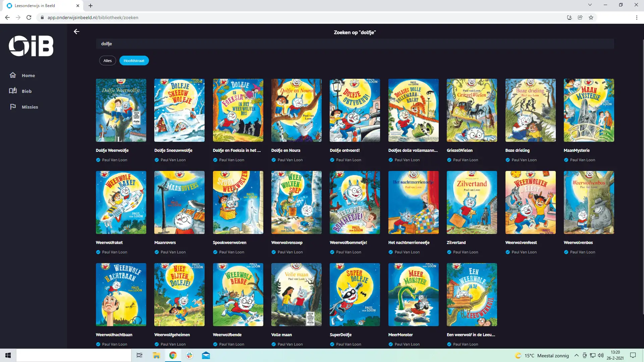Screen dimensions: 644x362
Task: Click the share page icon in address bar
Action: tap(580, 17)
